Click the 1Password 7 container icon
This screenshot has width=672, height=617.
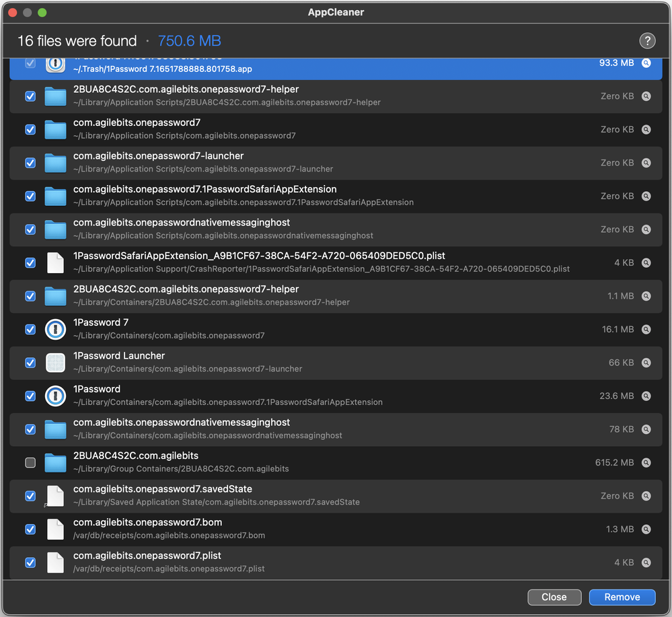(x=55, y=329)
